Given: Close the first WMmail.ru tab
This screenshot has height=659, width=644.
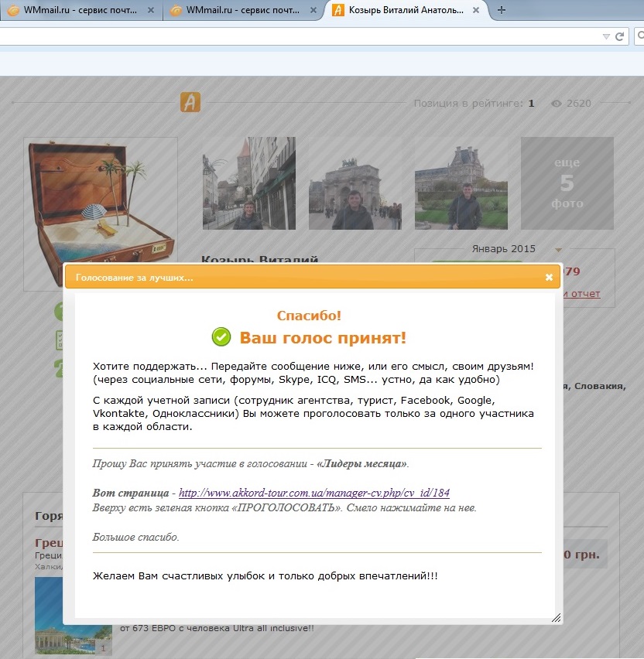Looking at the screenshot, I should coord(151,11).
